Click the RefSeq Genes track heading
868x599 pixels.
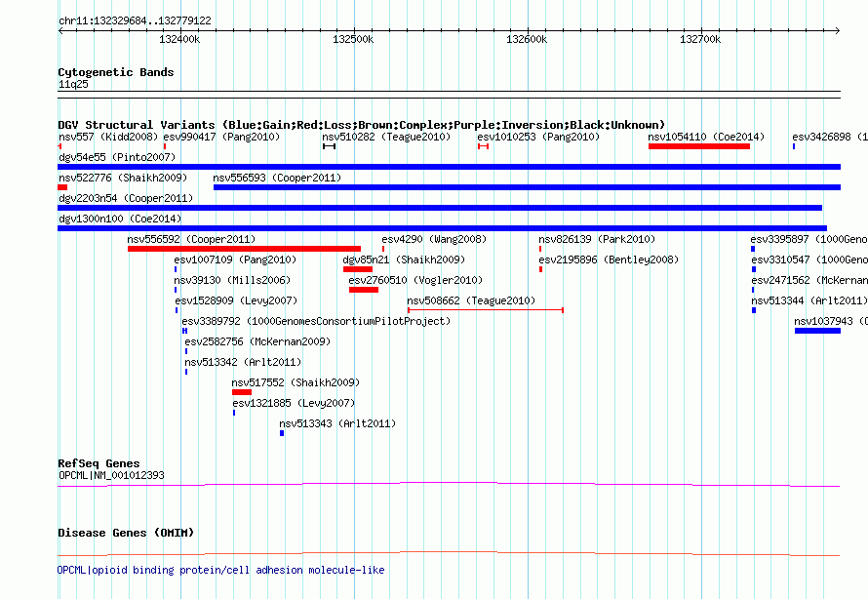[99, 463]
